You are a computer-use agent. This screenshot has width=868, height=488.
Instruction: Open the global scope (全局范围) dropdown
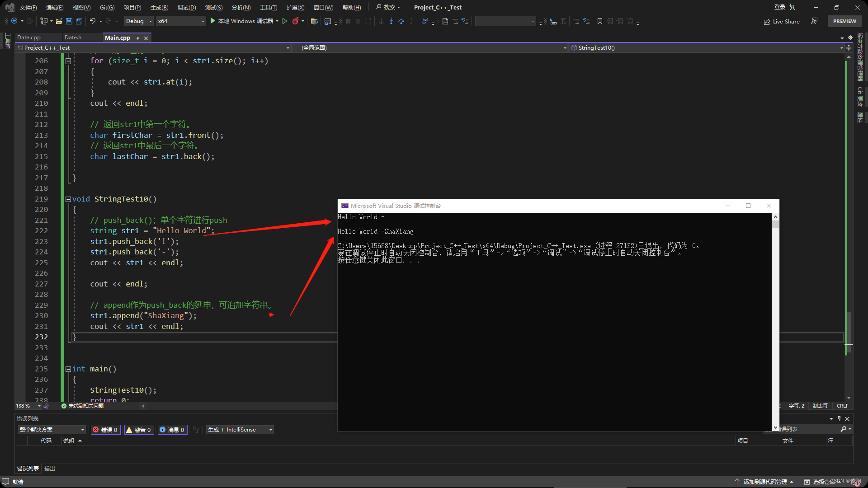click(x=431, y=47)
